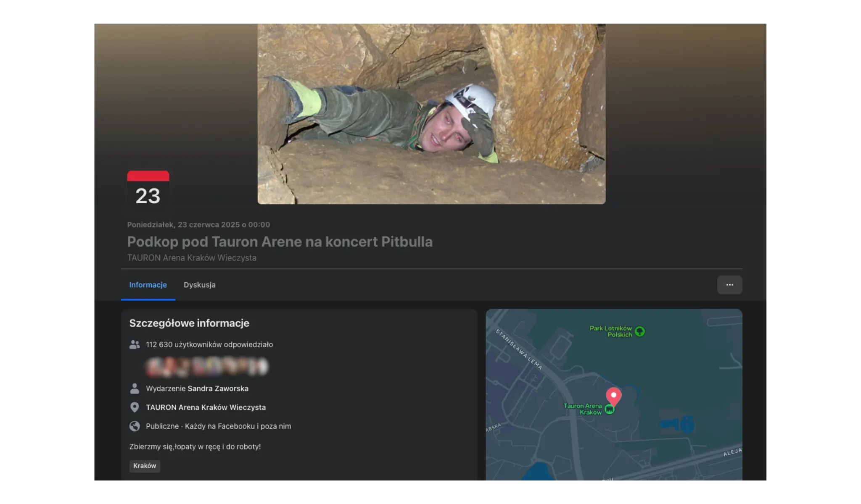Open TAURON Arena Kraków Wieczysta location link

click(206, 407)
